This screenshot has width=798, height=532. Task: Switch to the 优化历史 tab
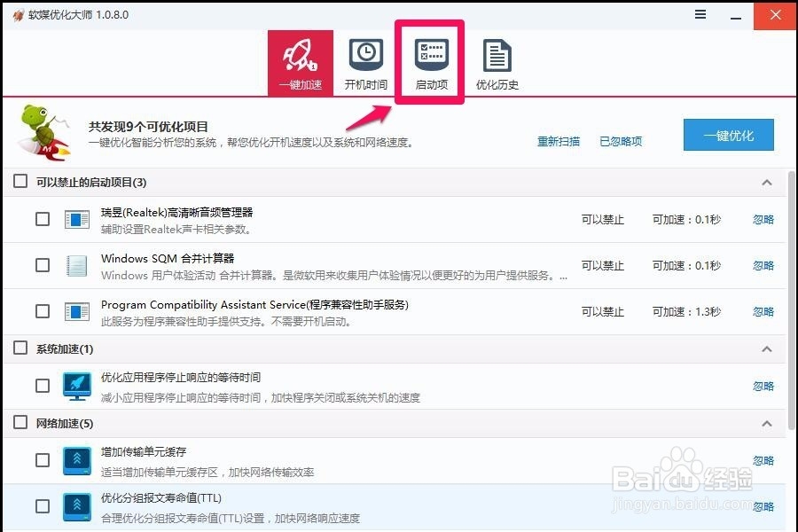click(497, 63)
